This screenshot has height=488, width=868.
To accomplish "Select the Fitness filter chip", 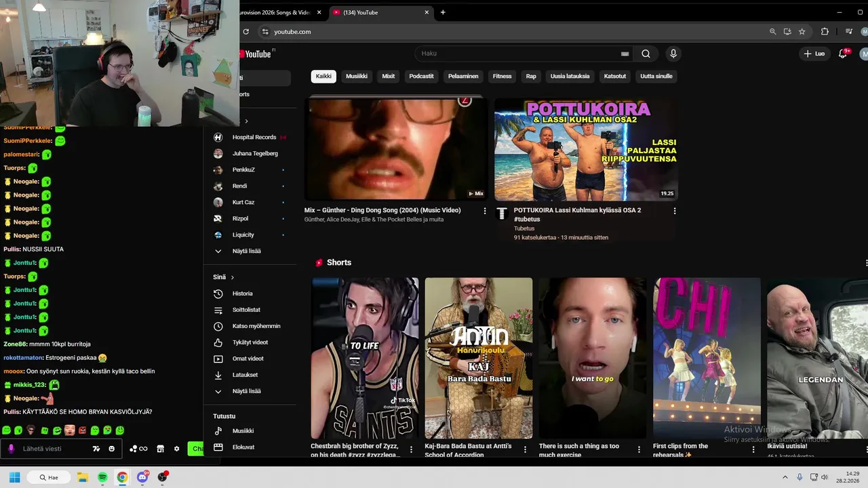I will tap(502, 76).
